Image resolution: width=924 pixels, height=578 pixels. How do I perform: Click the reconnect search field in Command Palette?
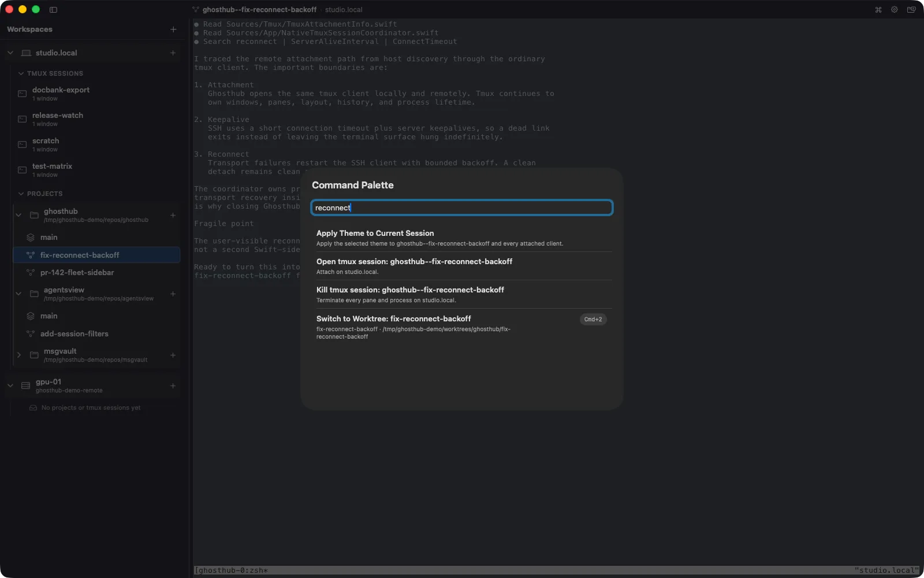pyautogui.click(x=461, y=208)
